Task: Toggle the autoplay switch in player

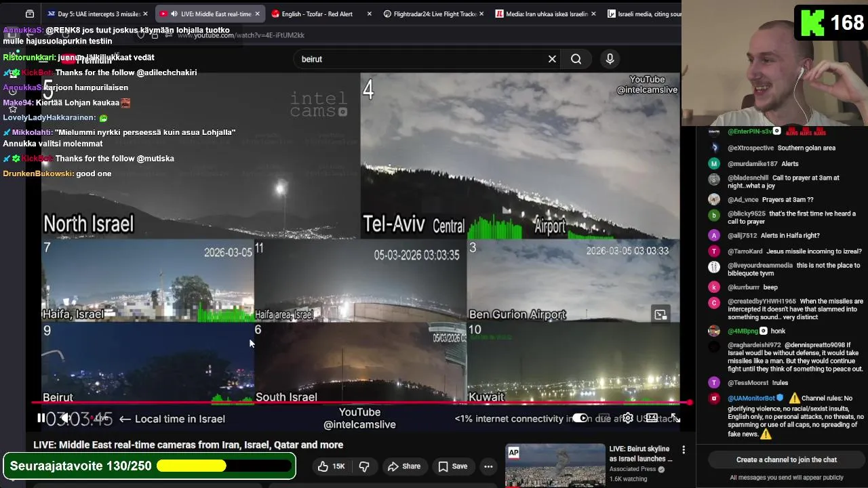Action: (580, 418)
